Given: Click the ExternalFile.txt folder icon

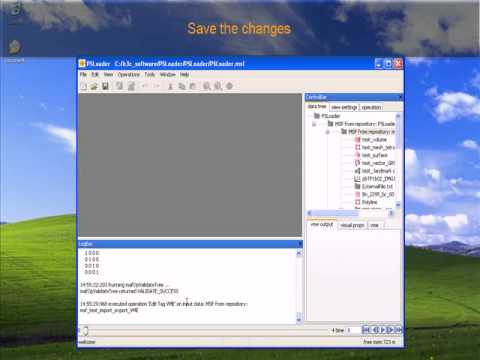Looking at the screenshot, I should point(357,186).
